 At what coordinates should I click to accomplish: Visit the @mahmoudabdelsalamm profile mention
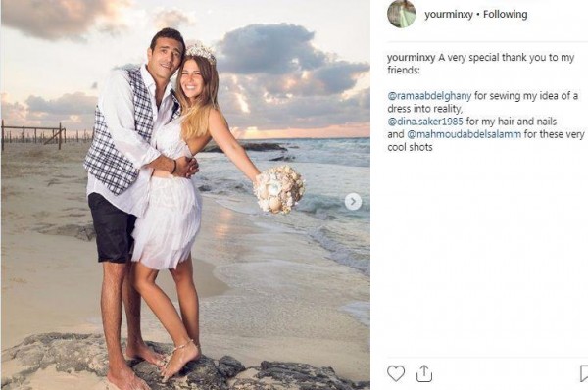(464, 134)
